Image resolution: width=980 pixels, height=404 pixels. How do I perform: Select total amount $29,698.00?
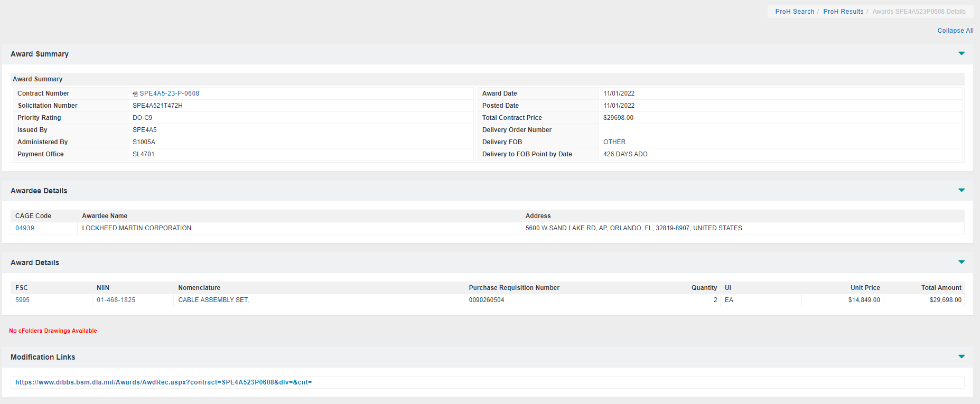[945, 300]
